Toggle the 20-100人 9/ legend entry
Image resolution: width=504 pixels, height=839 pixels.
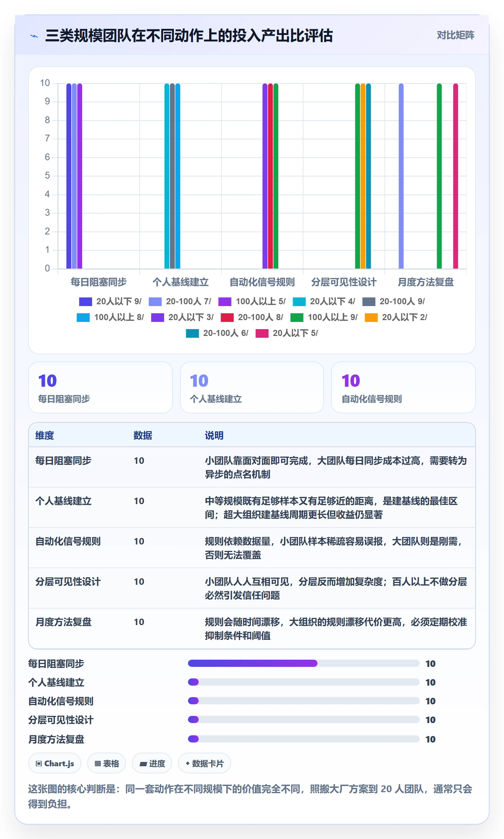point(393,302)
